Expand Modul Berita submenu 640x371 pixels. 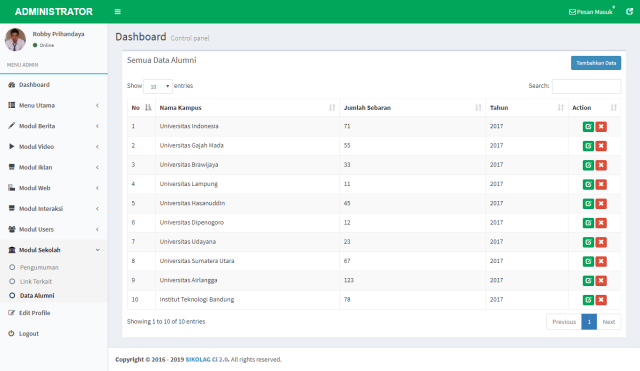tap(54, 126)
